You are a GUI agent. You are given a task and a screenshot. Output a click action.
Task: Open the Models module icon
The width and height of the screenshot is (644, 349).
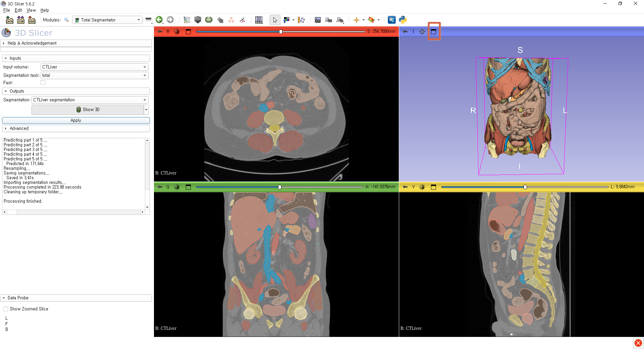tap(209, 20)
